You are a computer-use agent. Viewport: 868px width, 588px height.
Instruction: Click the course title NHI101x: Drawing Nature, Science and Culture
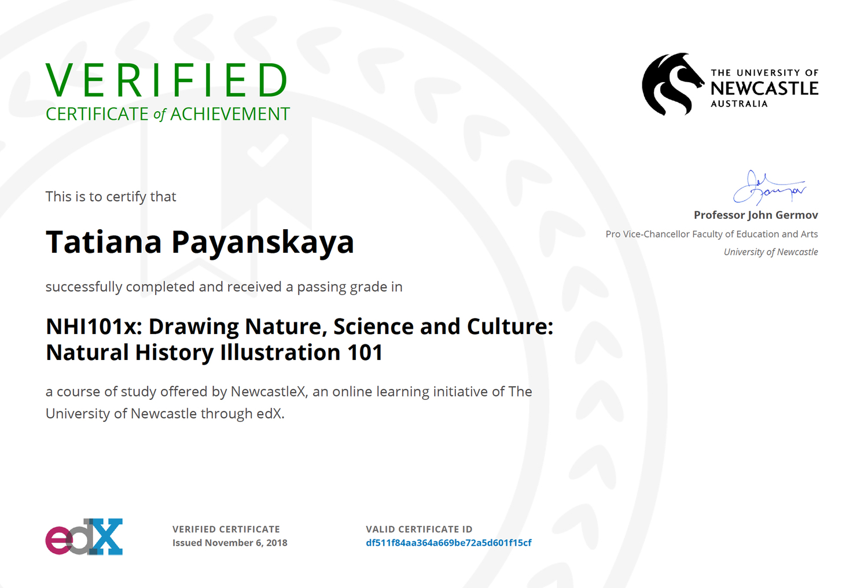click(x=300, y=327)
